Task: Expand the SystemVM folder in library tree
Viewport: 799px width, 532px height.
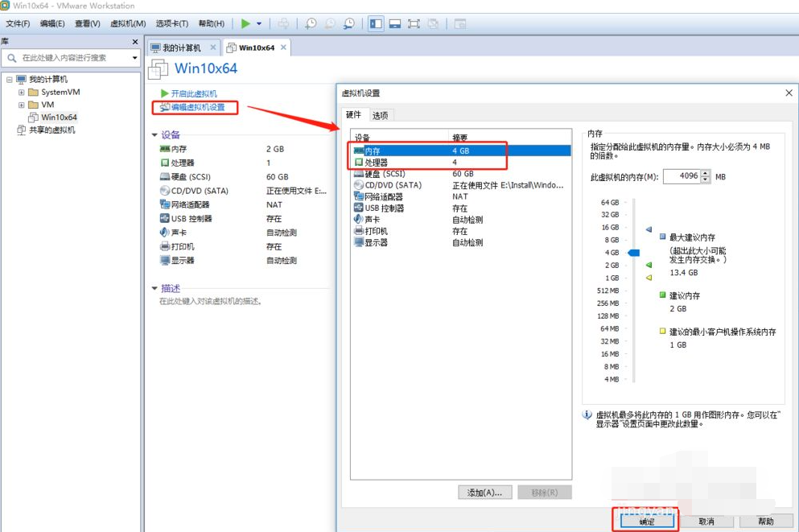Action: click(22, 92)
